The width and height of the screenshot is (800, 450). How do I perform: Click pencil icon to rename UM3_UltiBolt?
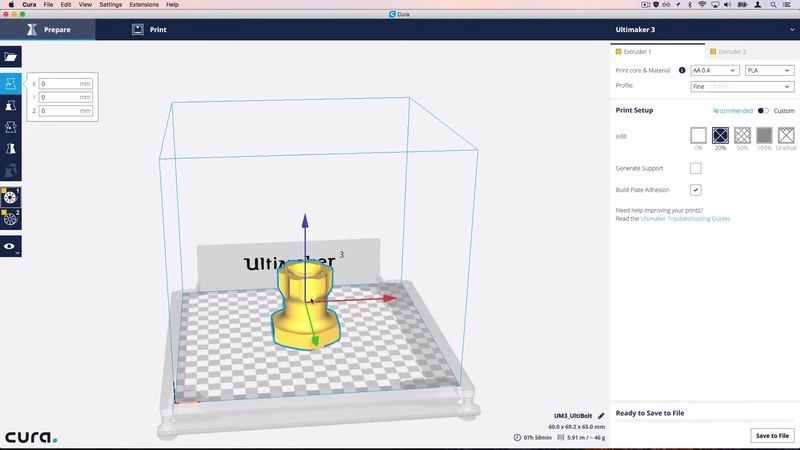coord(601,415)
